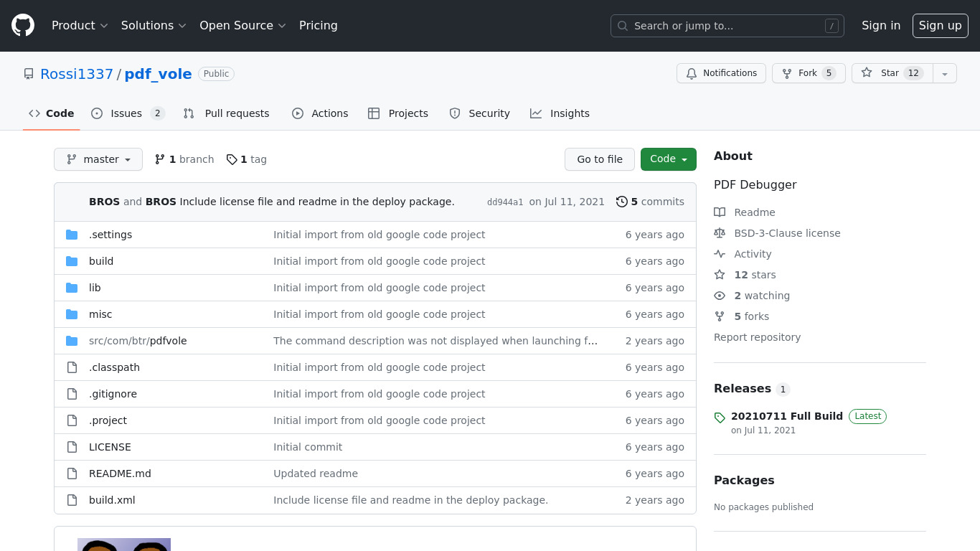Open the .classpath file

pos(114,367)
